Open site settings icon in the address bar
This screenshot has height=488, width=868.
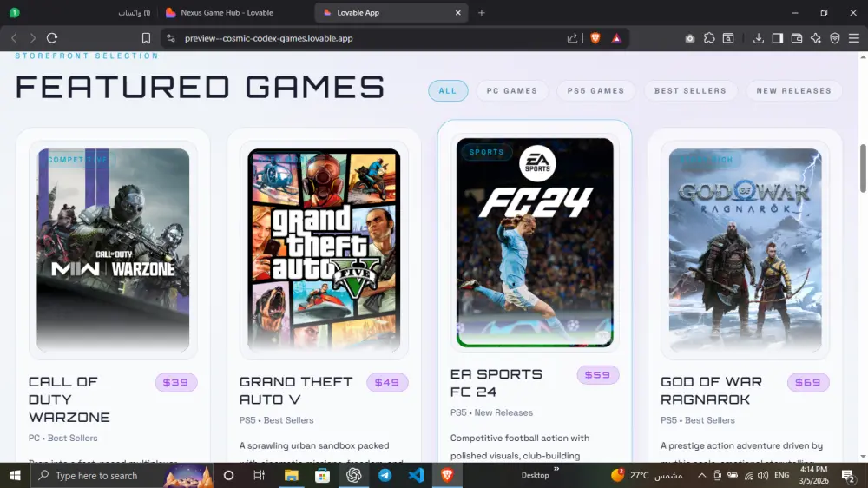tap(170, 38)
